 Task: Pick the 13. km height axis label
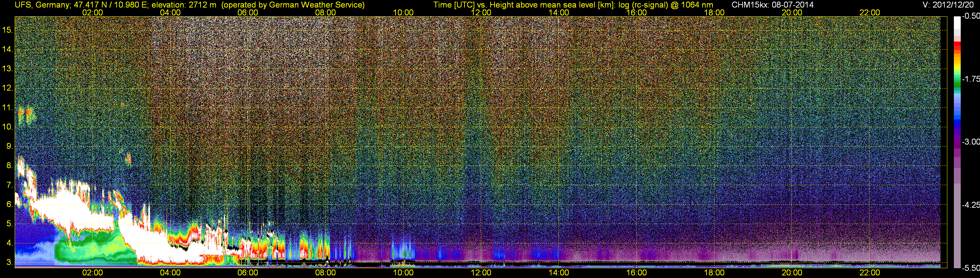pyautogui.click(x=8, y=69)
